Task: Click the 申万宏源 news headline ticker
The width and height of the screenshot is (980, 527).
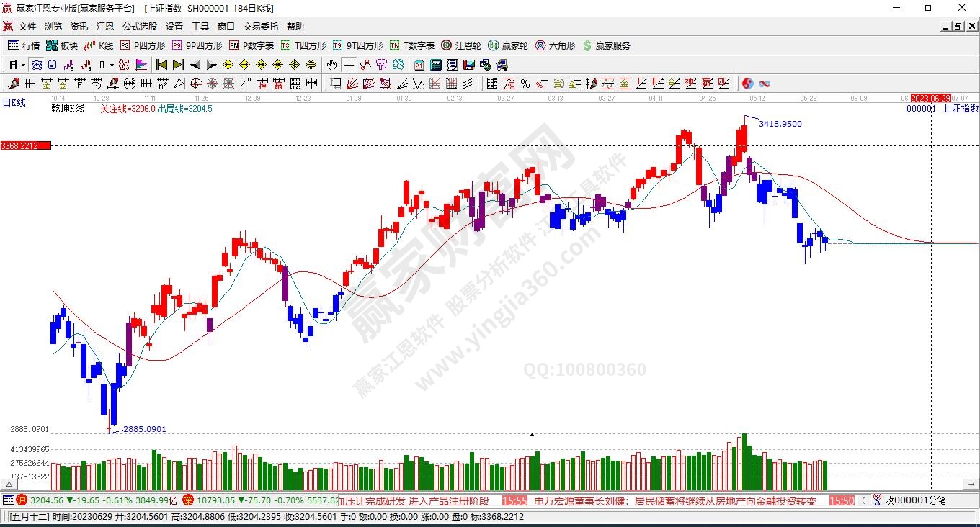Action: tap(675, 500)
